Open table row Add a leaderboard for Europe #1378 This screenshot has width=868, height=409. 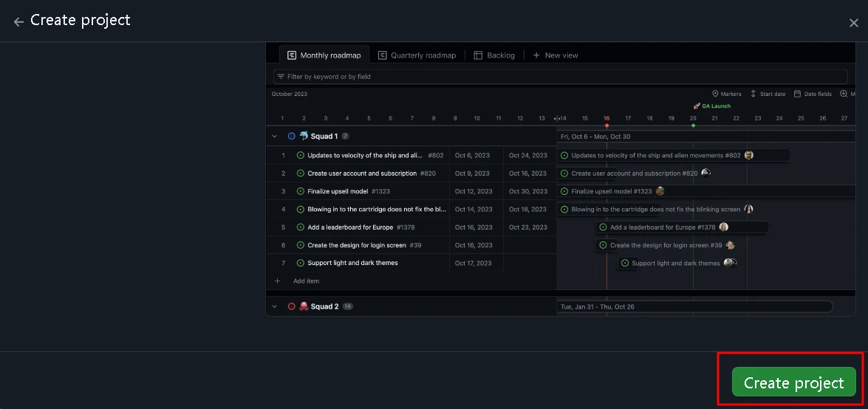(x=411, y=227)
